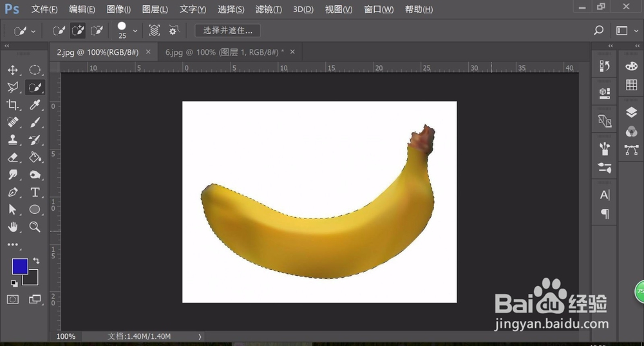Select the Move tool
Image resolution: width=644 pixels, height=346 pixels.
13,70
